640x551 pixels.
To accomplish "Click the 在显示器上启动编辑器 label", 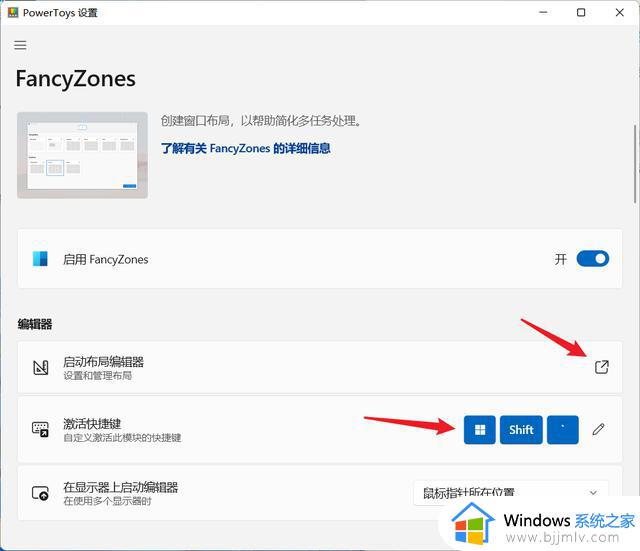I will pyautogui.click(x=120, y=487).
